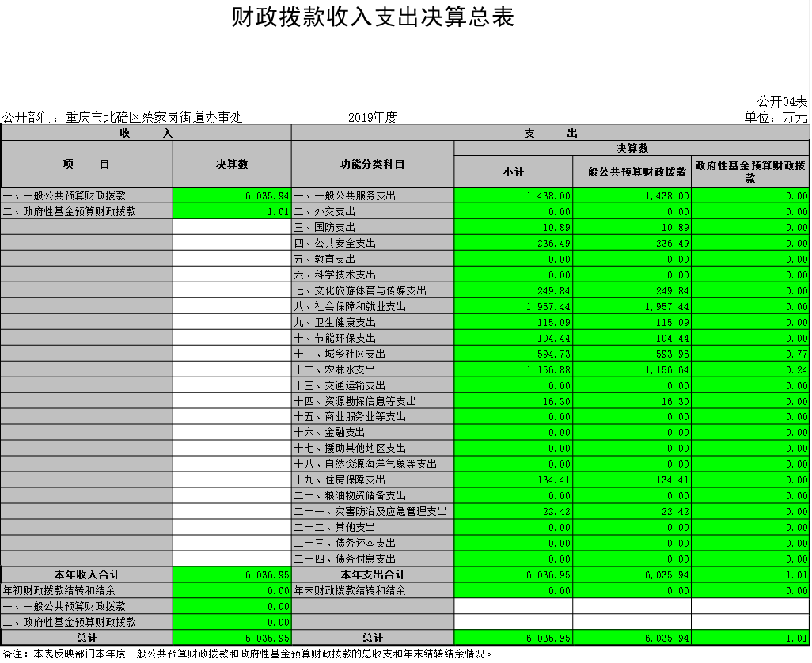
Task: Click the 十三、交通运输支出 row label
Action: click(340, 385)
